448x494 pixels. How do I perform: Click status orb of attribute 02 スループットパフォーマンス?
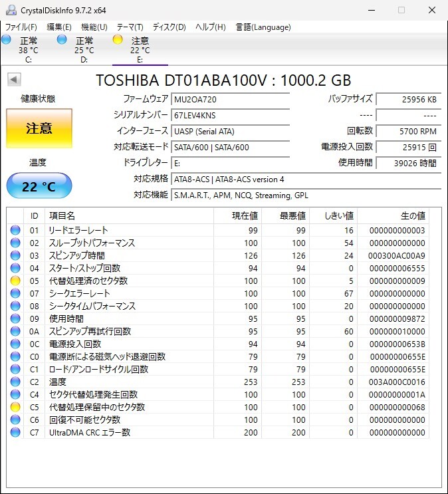coord(15,243)
